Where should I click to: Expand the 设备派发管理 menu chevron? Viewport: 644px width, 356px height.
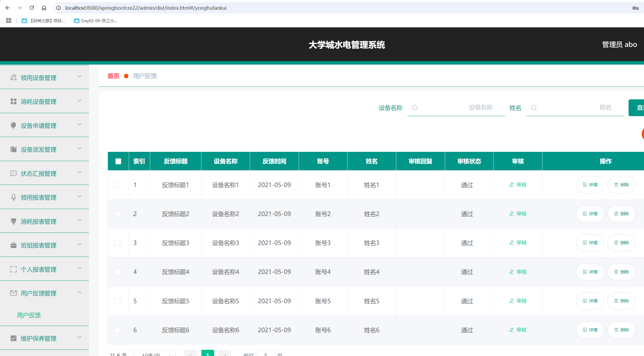tap(79, 149)
